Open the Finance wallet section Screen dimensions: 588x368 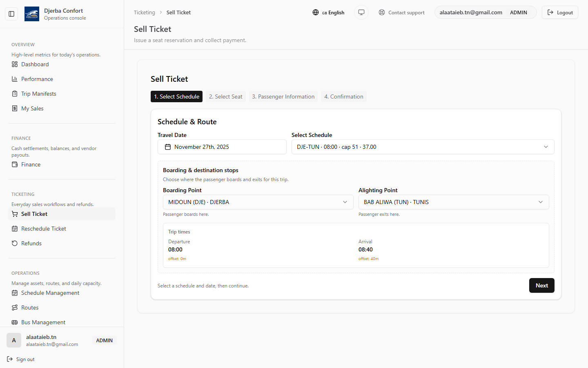(x=31, y=164)
